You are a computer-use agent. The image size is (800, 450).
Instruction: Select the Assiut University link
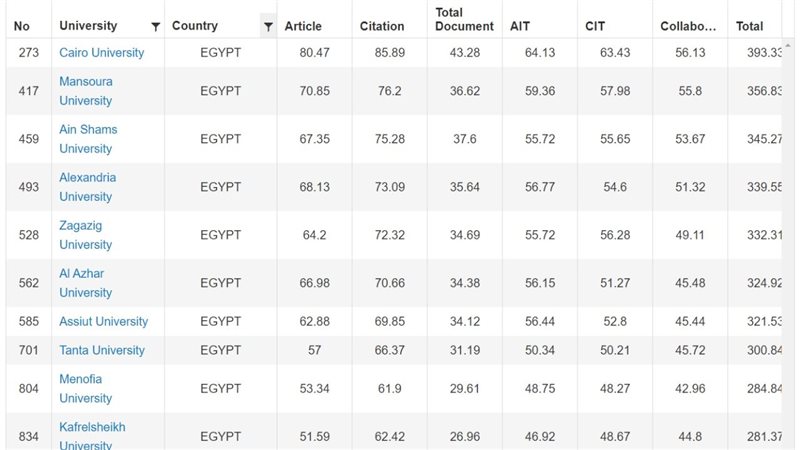[x=103, y=321]
